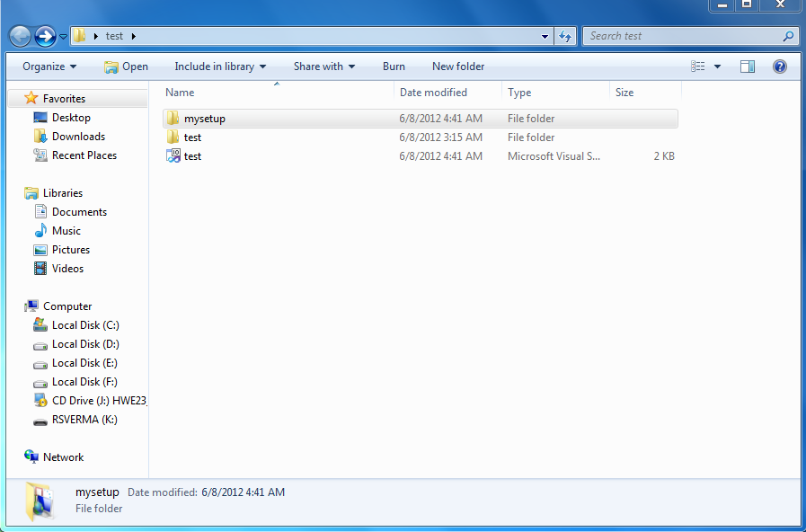Select Libraries in the navigation pane
This screenshot has height=532, width=806.
point(63,193)
